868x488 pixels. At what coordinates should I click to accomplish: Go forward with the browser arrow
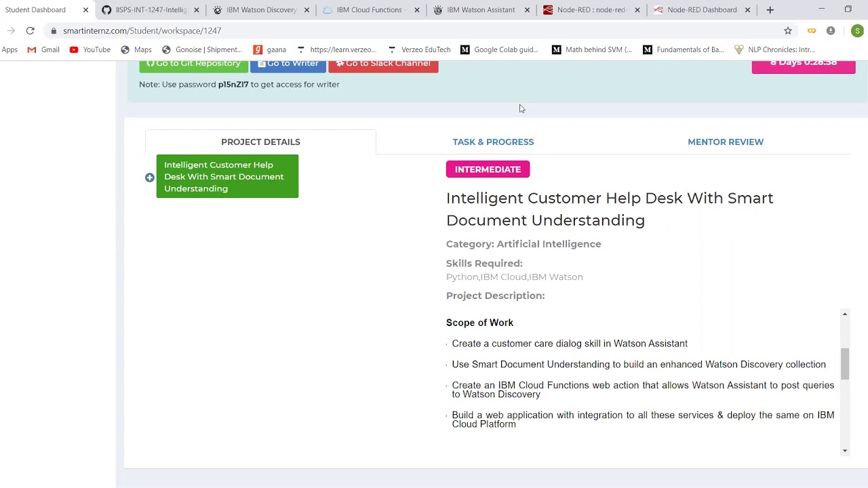click(11, 30)
